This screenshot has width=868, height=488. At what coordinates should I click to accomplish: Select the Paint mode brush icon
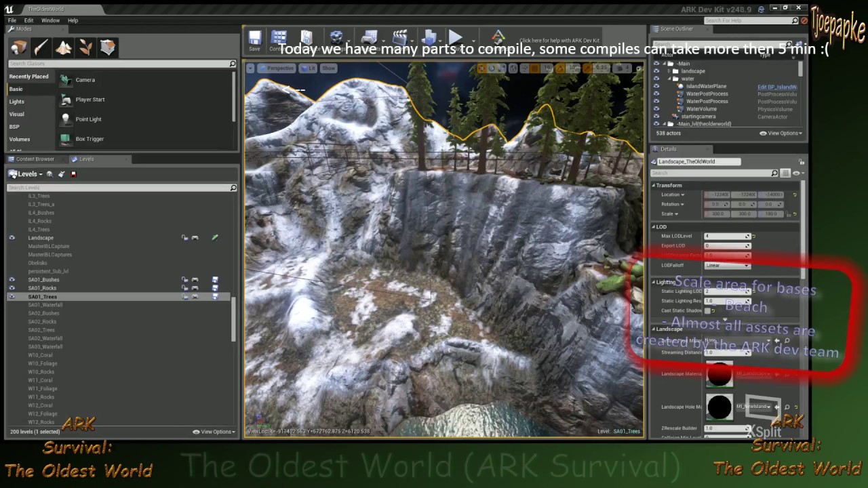click(41, 47)
